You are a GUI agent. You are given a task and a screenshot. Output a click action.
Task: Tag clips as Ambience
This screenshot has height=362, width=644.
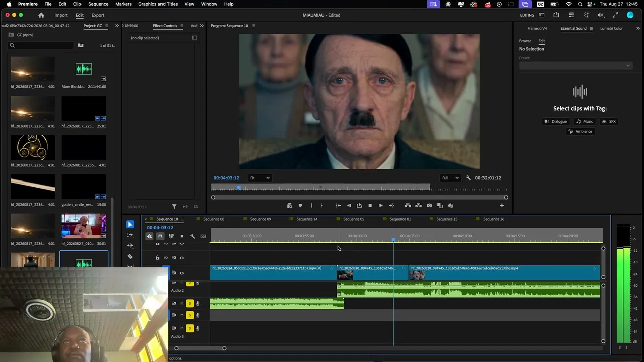(x=580, y=131)
